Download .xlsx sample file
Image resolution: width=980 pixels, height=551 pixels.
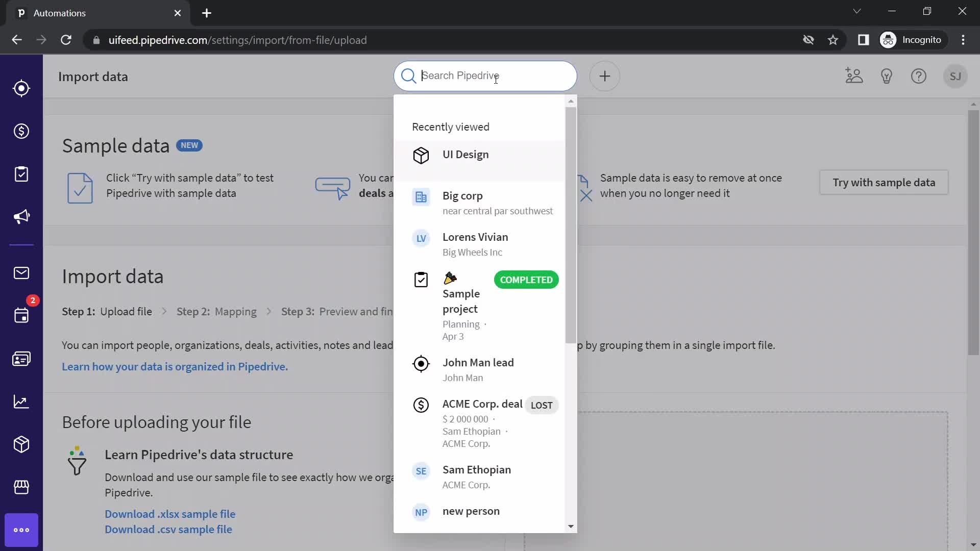[170, 514]
